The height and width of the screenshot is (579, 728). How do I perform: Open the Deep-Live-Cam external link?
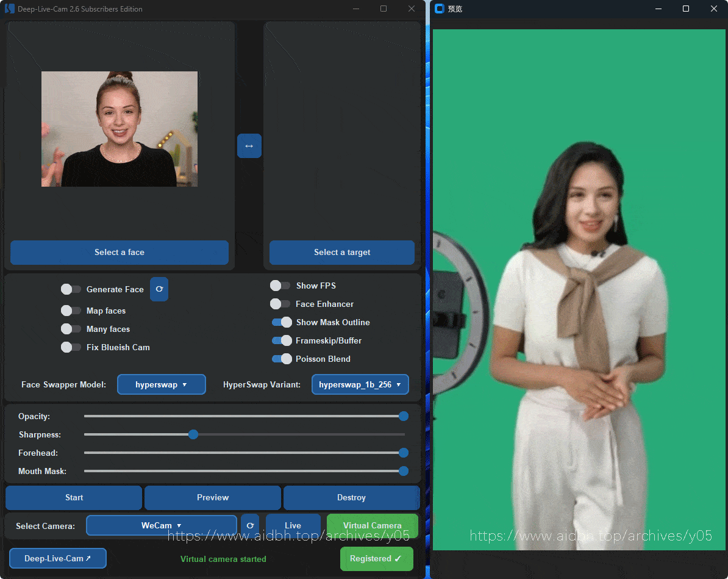pos(58,558)
